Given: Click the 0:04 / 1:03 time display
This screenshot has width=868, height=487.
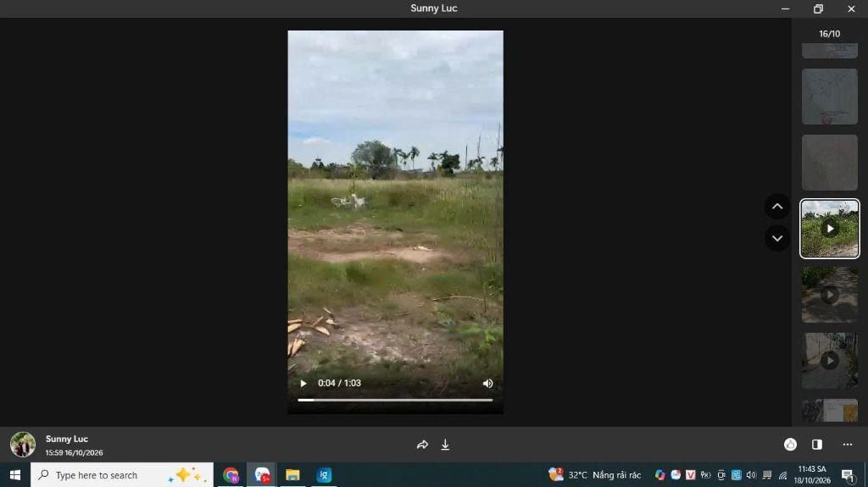Looking at the screenshot, I should pos(339,383).
